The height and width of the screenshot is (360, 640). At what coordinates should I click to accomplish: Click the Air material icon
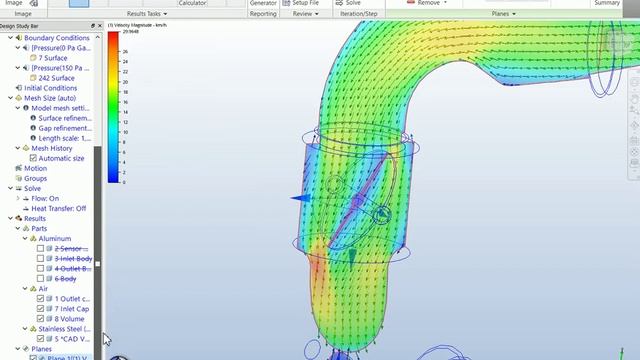click(33, 289)
